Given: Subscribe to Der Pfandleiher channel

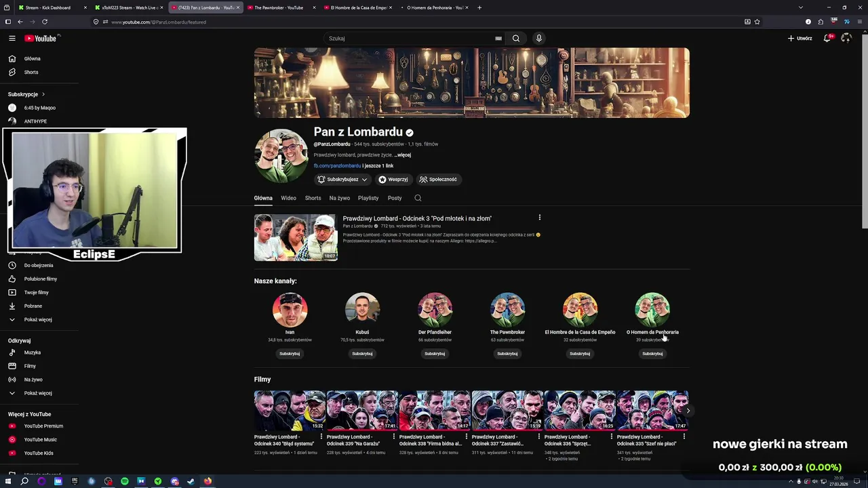Looking at the screenshot, I should click(x=435, y=354).
